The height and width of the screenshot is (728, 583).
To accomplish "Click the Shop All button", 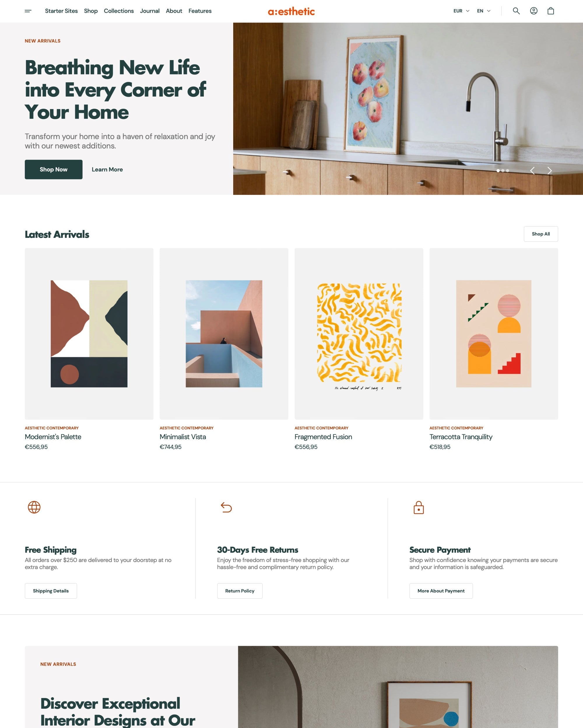I will click(541, 234).
